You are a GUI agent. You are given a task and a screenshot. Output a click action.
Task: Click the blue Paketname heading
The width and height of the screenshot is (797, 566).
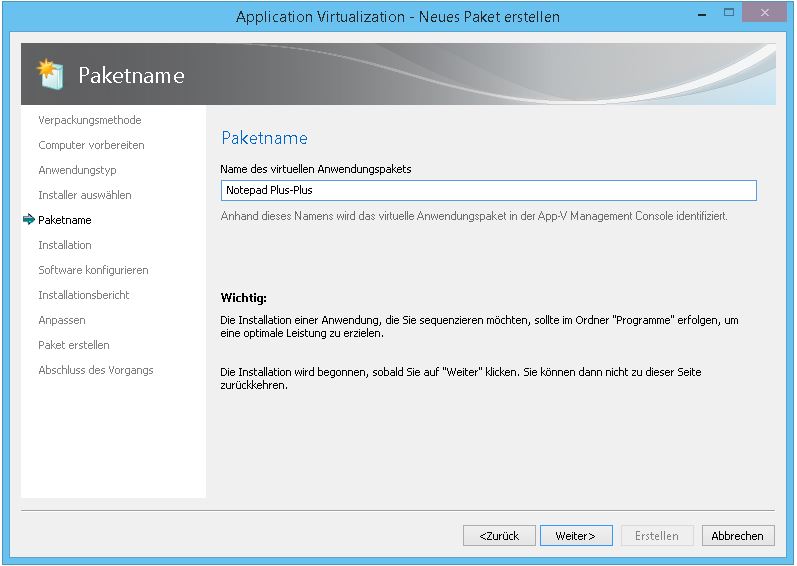click(264, 138)
